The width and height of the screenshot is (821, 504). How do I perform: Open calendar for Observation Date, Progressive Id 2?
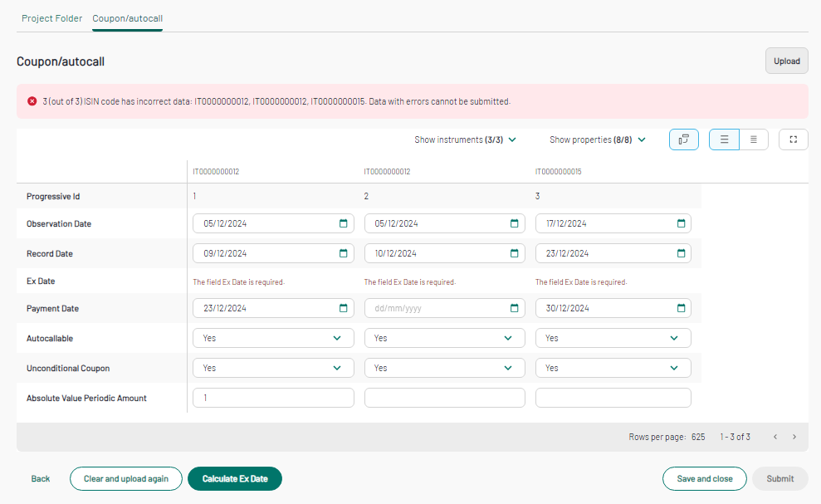(514, 223)
